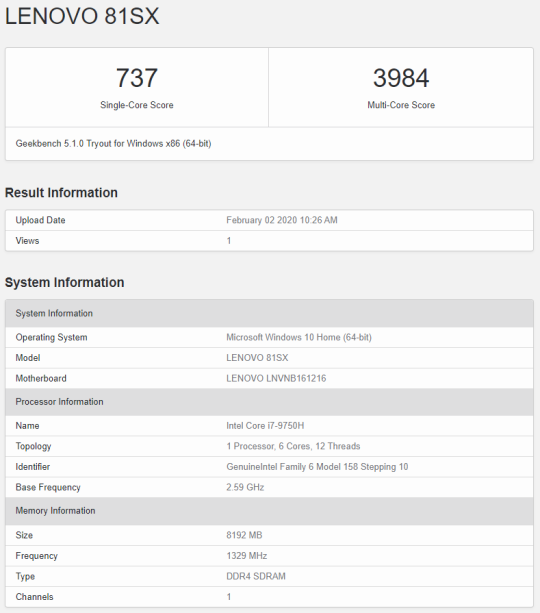This screenshot has height=613, width=540.
Task: Select the Microsoft Windows 10 Home value
Action: (299, 337)
